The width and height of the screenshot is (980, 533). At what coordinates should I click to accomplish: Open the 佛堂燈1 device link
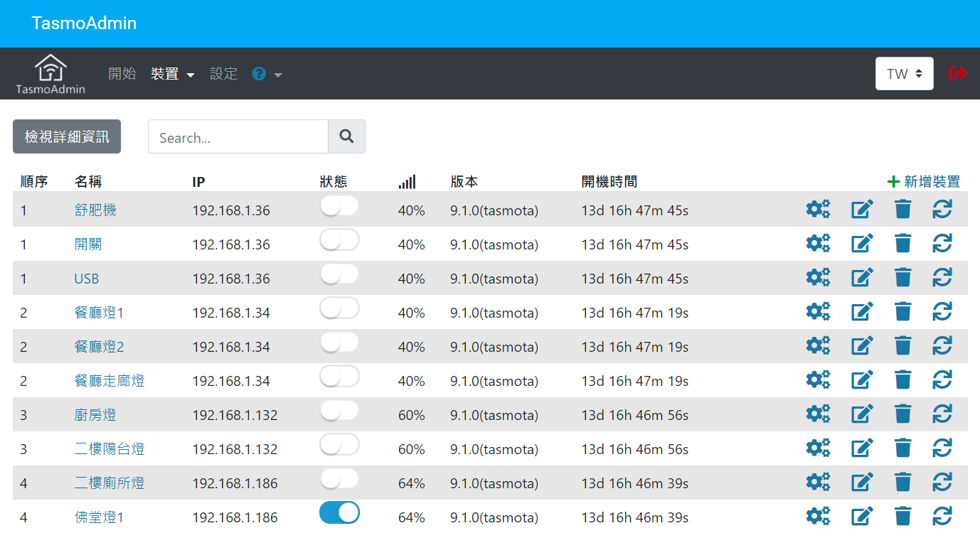[100, 517]
